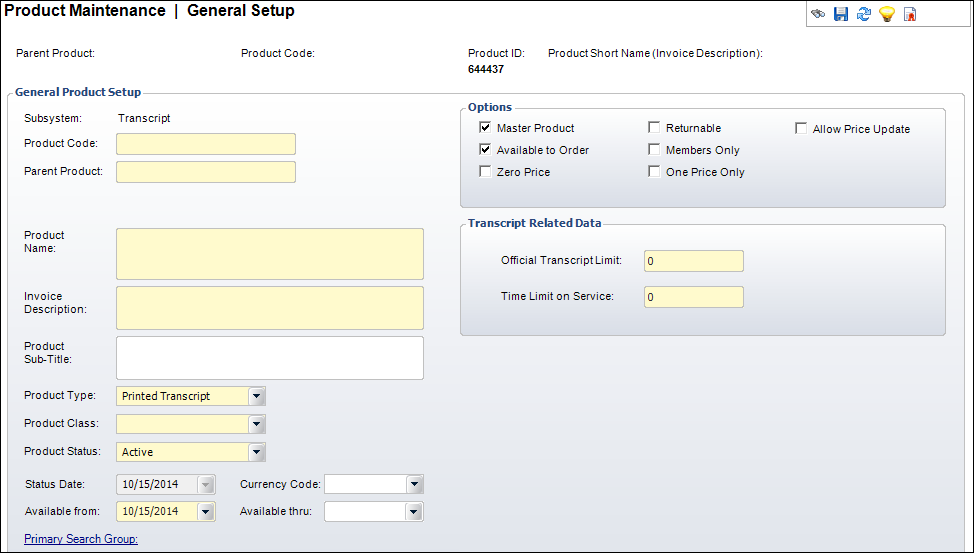
Task: Check the Returnable checkbox
Action: 654,127
